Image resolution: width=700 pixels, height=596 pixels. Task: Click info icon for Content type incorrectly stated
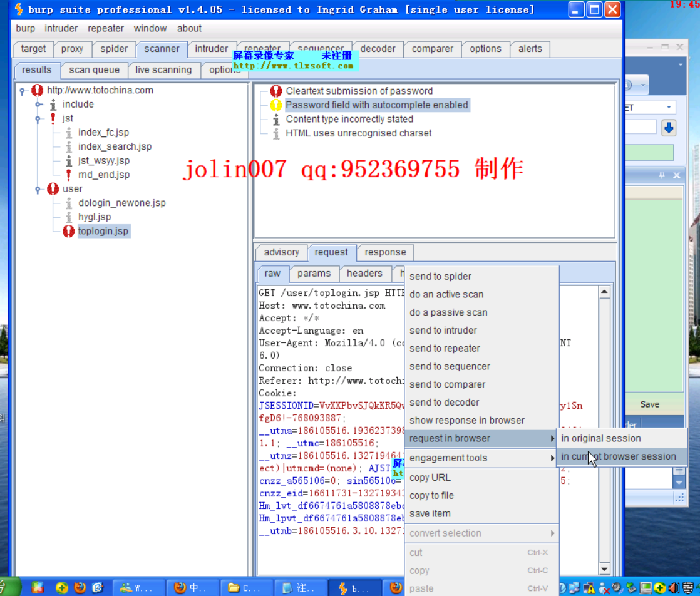click(276, 119)
